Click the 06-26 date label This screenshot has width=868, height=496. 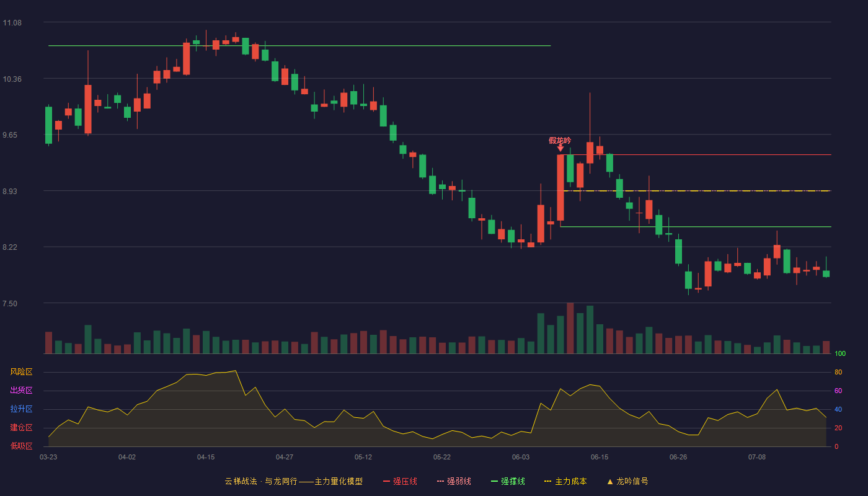coord(678,457)
